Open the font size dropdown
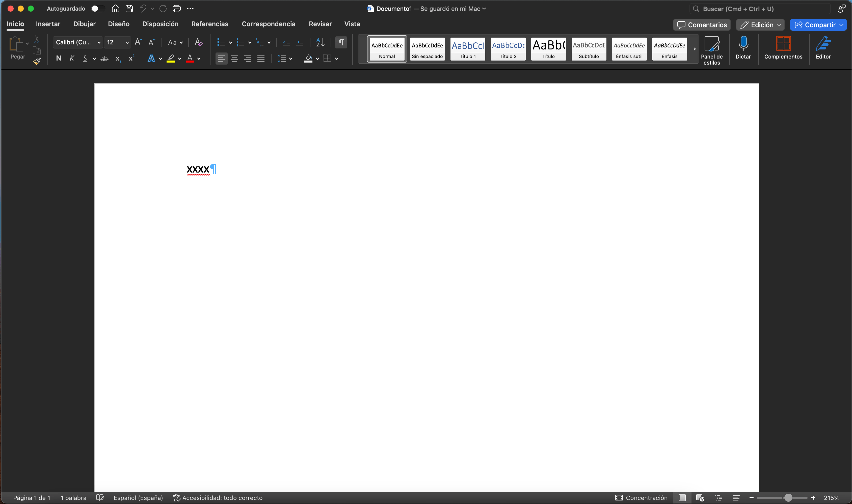This screenshot has width=852, height=504. click(x=127, y=42)
